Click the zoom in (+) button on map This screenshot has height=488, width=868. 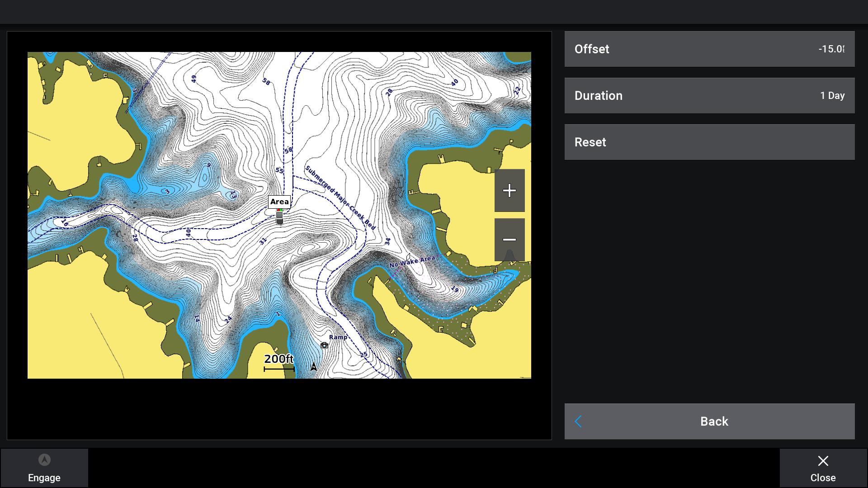tap(509, 191)
